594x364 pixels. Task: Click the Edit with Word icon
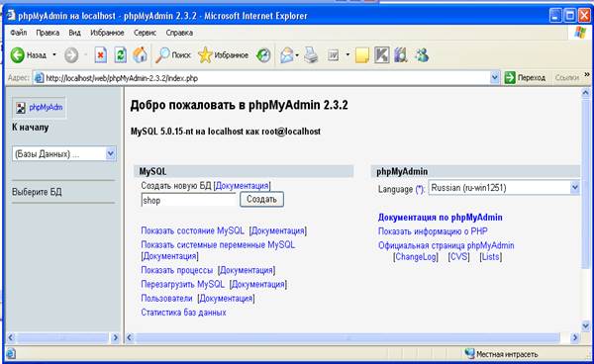pos(333,55)
